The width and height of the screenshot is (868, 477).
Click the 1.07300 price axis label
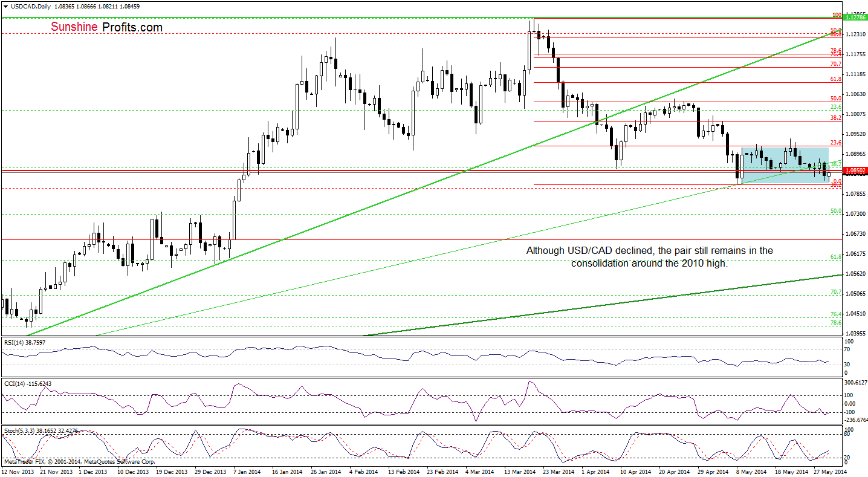click(856, 214)
